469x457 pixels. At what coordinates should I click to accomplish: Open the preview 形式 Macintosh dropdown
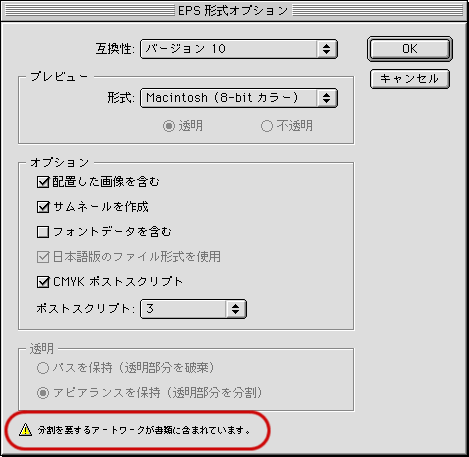pyautogui.click(x=239, y=98)
